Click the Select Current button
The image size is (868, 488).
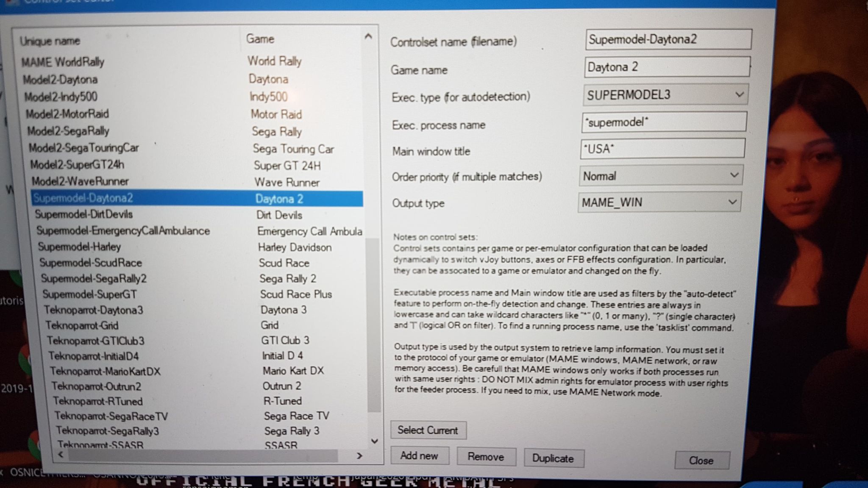click(x=428, y=430)
